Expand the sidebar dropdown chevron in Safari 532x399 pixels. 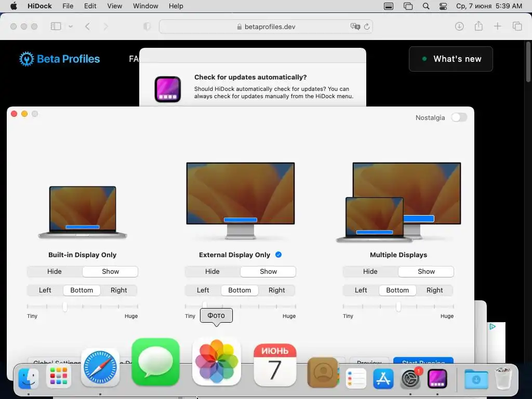point(71,26)
